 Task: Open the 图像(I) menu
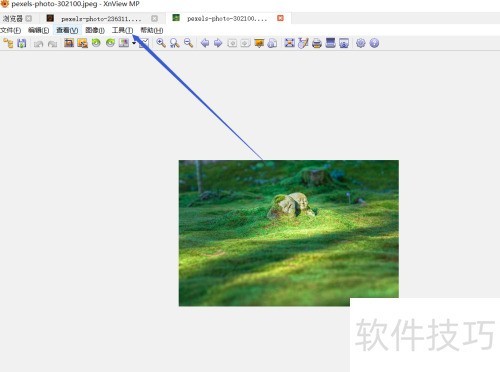95,30
